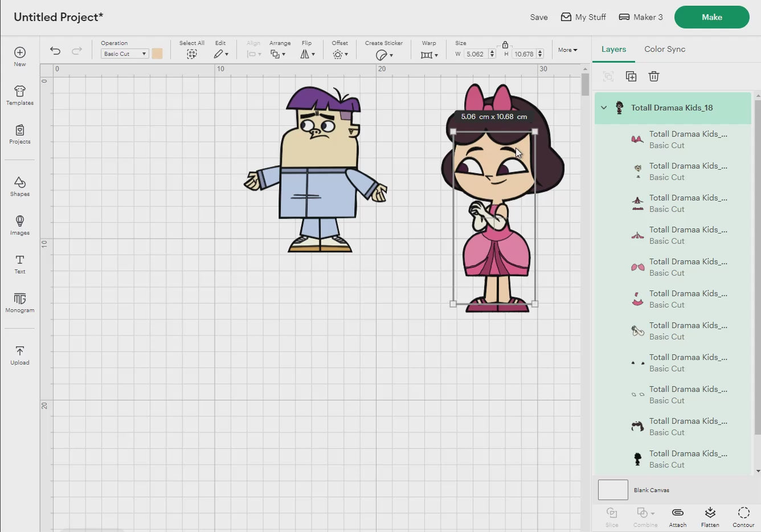Select the pink bow layer row
The height and width of the screenshot is (532, 761).
(673, 140)
